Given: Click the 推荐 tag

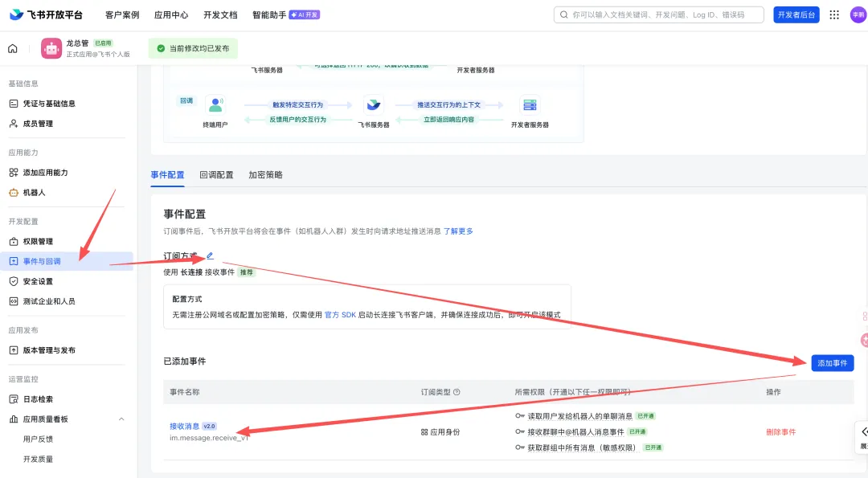Looking at the screenshot, I should pos(247,272).
